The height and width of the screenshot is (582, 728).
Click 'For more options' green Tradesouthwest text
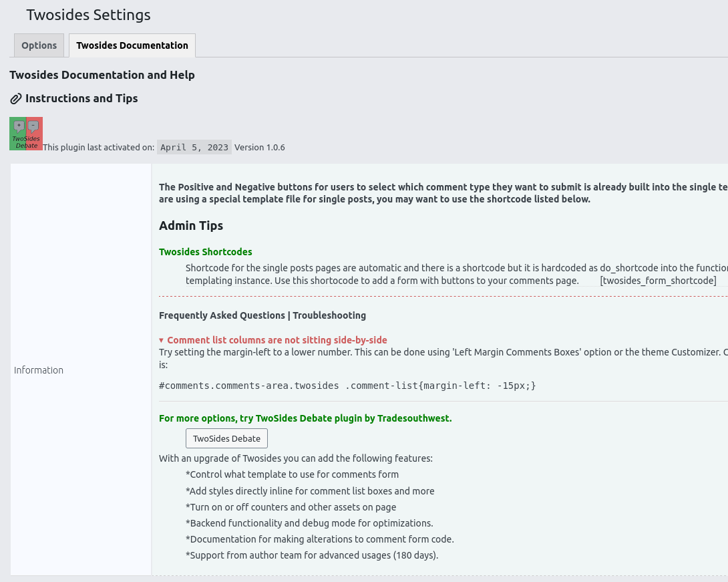(305, 418)
